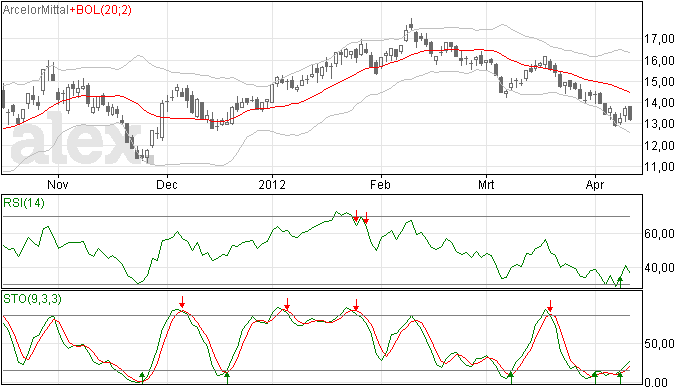Select the +BOL(20;2) Bollinger indicator label
This screenshot has height=387, width=690.
100,10
